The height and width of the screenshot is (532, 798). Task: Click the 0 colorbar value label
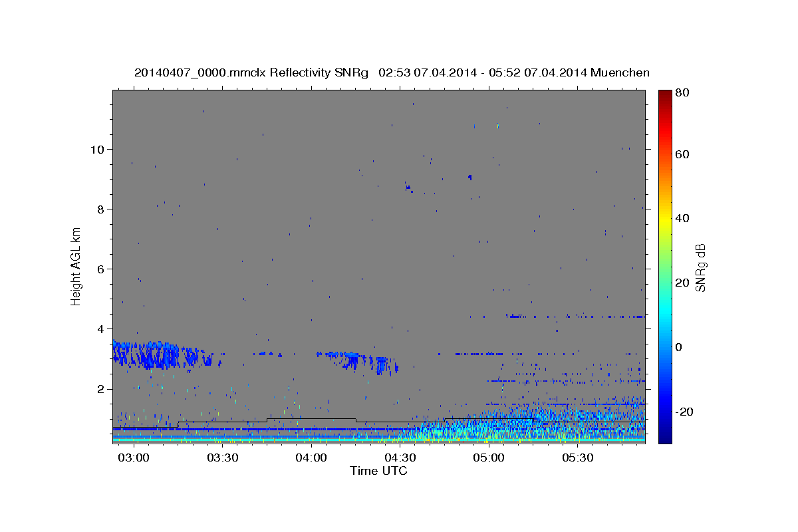[679, 347]
